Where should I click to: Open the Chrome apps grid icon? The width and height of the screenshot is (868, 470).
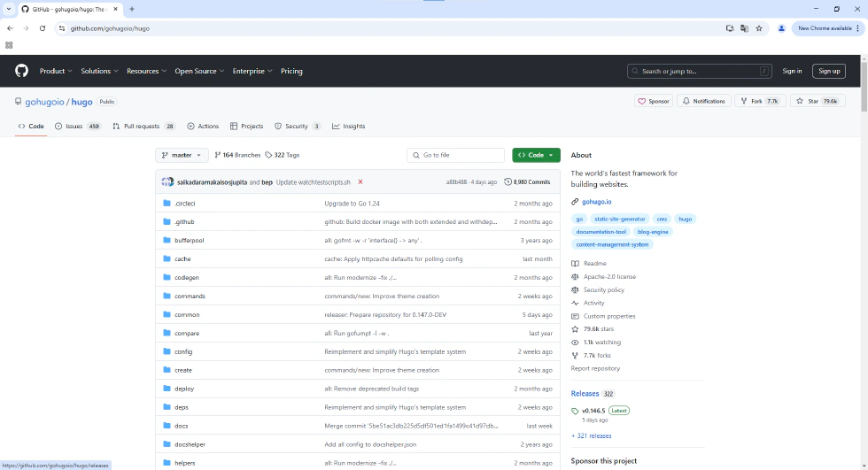pyautogui.click(x=9, y=44)
